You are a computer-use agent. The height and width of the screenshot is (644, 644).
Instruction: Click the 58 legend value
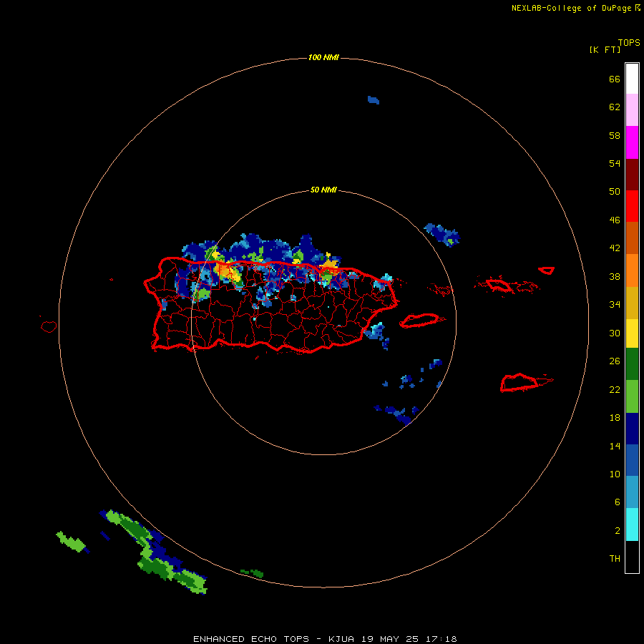[615, 135]
